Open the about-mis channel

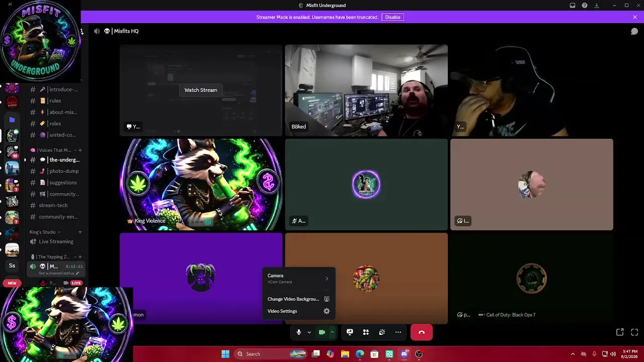tap(56, 112)
